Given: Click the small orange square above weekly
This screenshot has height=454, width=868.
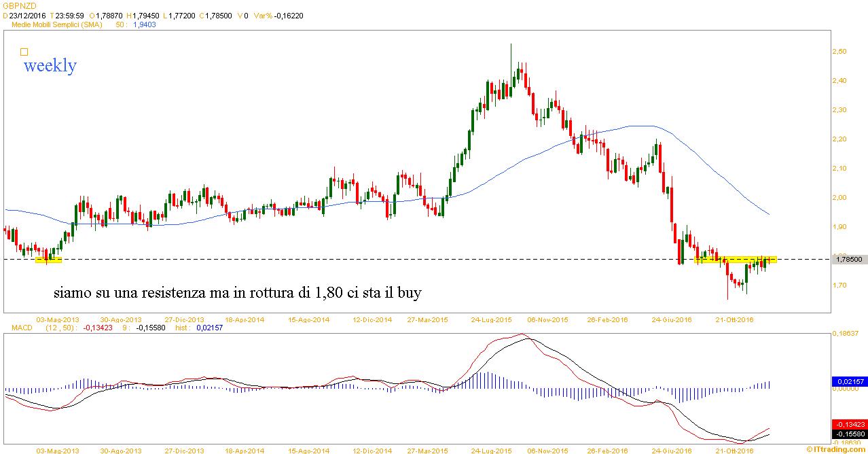Looking at the screenshot, I should [24, 52].
